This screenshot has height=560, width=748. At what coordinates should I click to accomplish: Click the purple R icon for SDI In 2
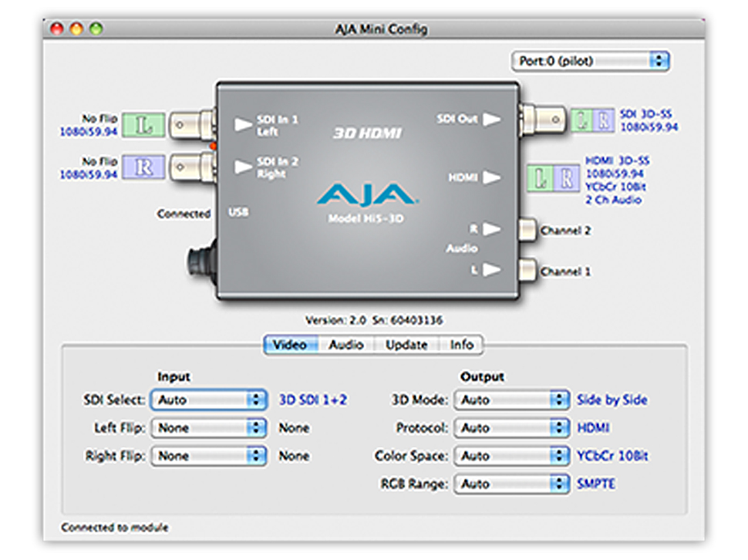[143, 167]
